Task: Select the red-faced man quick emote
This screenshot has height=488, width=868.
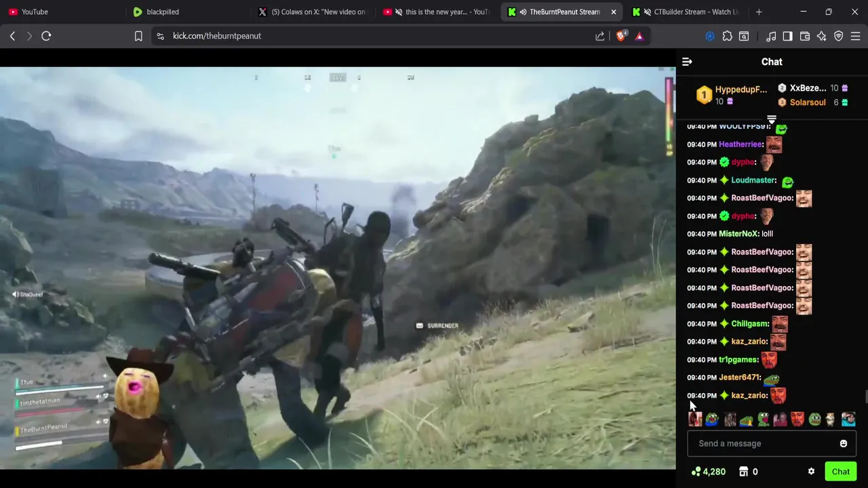Action: (x=797, y=420)
